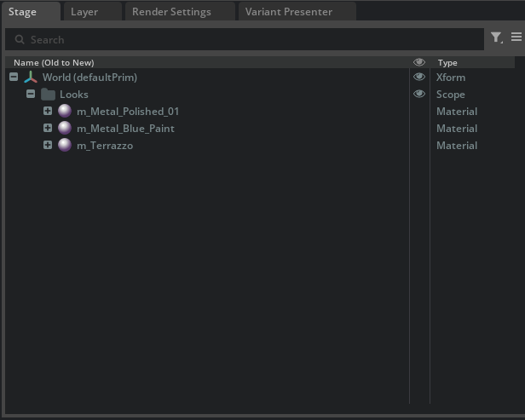Click the m_Metal_Blue_Paint material sphere icon
Viewport: 525px width, 420px height.
(65, 129)
